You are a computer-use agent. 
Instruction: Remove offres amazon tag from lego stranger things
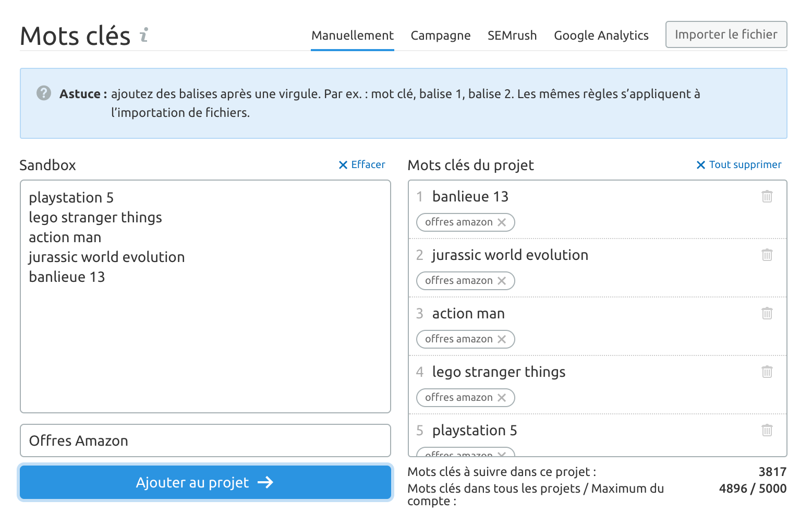[502, 398]
